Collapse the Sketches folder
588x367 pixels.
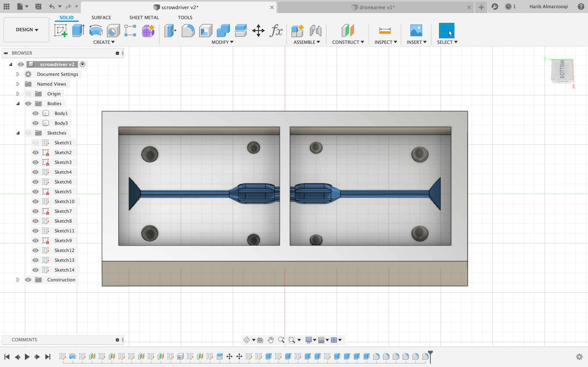18,133
